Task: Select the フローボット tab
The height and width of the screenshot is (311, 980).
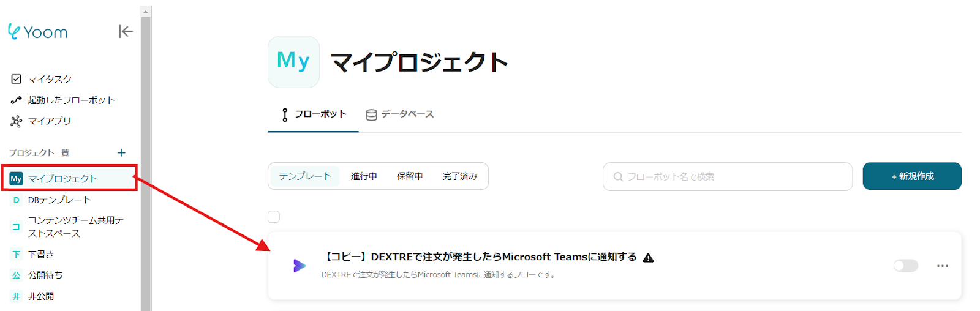Action: pos(314,114)
